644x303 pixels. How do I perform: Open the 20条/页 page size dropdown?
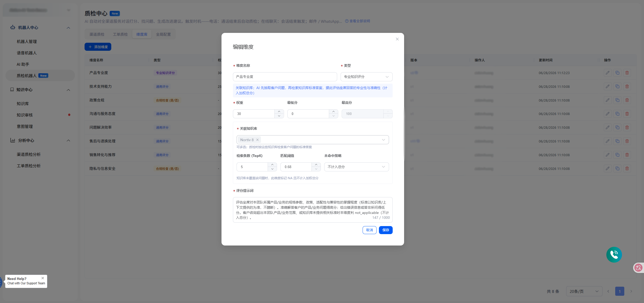[584, 291]
